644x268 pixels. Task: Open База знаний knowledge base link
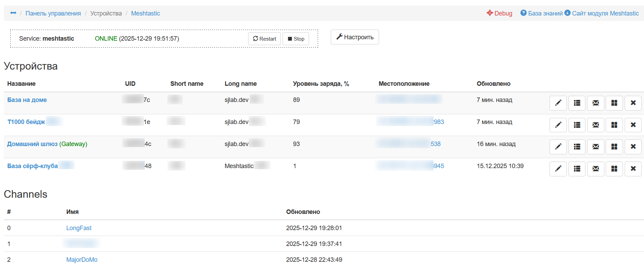point(541,13)
